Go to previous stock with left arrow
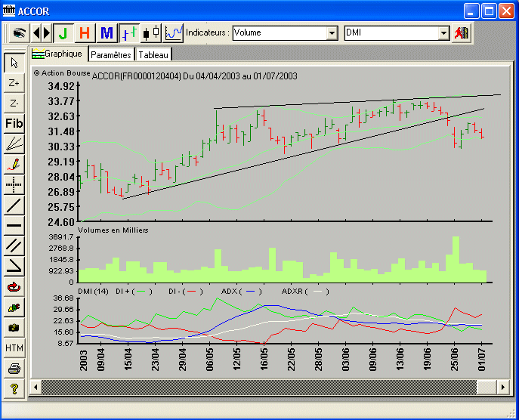The height and width of the screenshot is (420, 519). click(37, 33)
